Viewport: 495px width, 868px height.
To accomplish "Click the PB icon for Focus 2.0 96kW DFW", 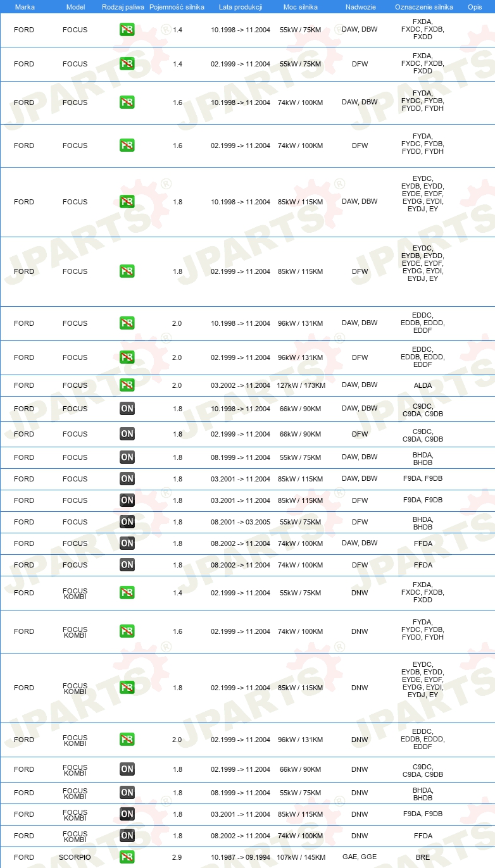I will (x=127, y=357).
